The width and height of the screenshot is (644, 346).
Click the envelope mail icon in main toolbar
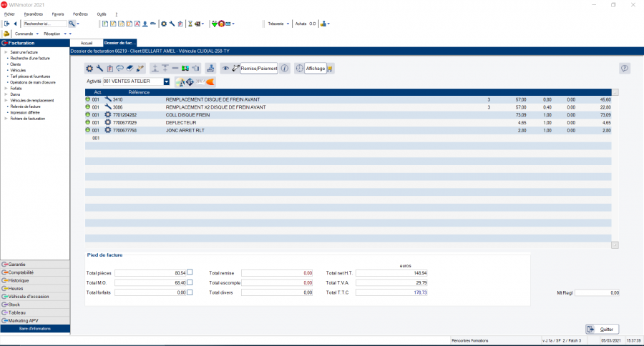click(x=228, y=24)
